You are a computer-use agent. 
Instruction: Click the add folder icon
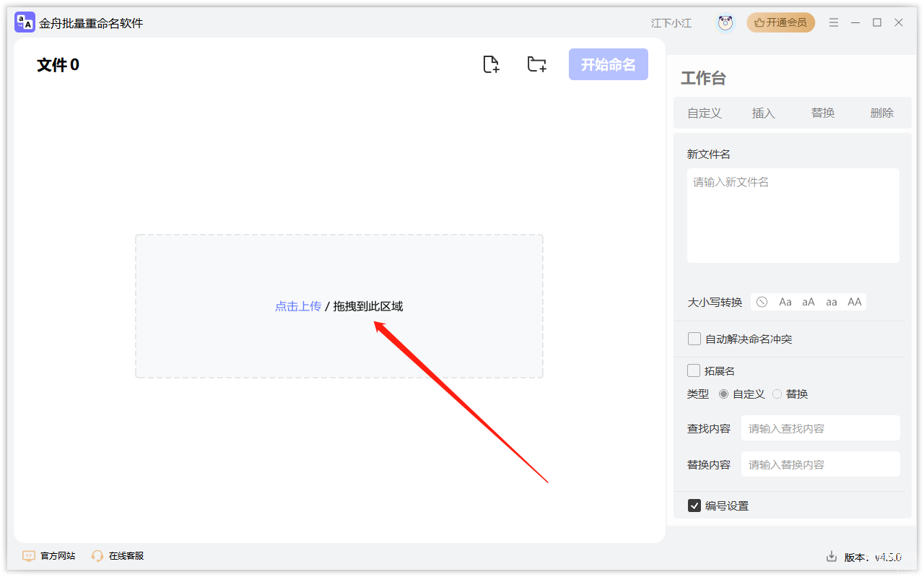click(x=536, y=64)
